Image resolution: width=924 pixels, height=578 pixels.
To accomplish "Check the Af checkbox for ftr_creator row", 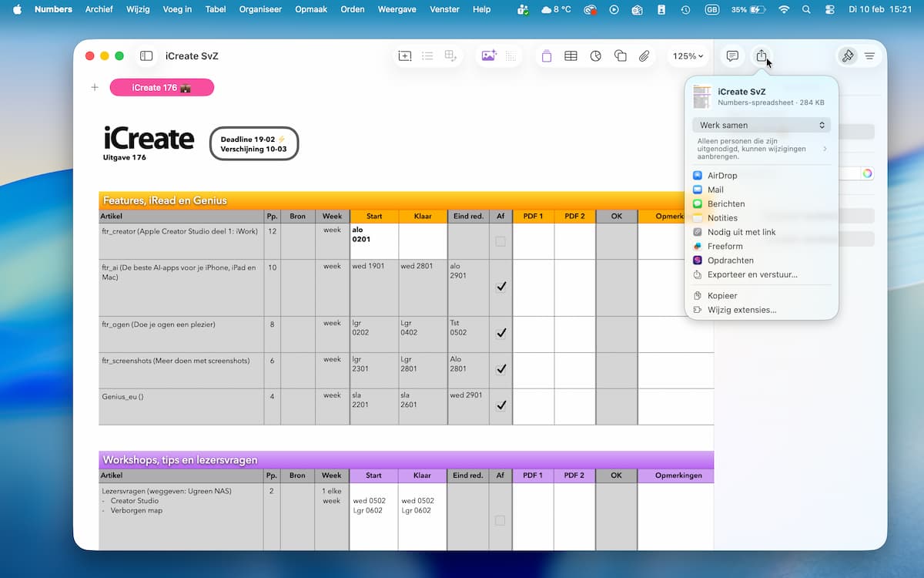I will point(500,241).
